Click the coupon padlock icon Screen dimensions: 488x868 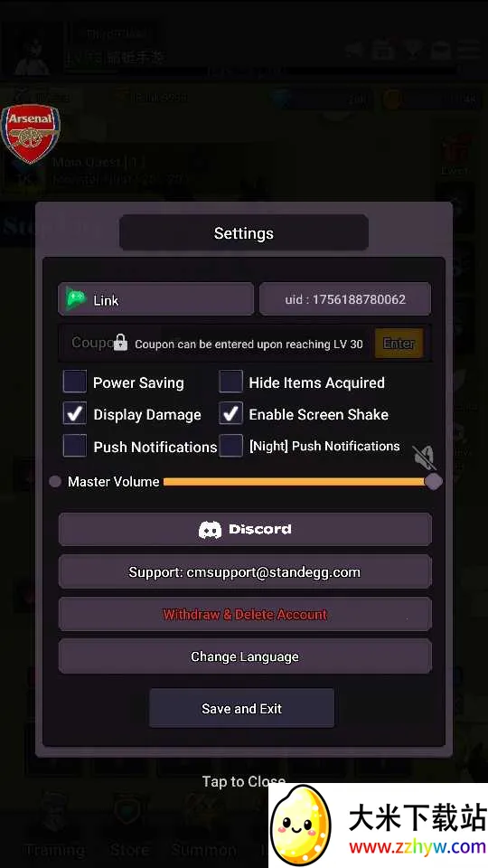pos(120,342)
